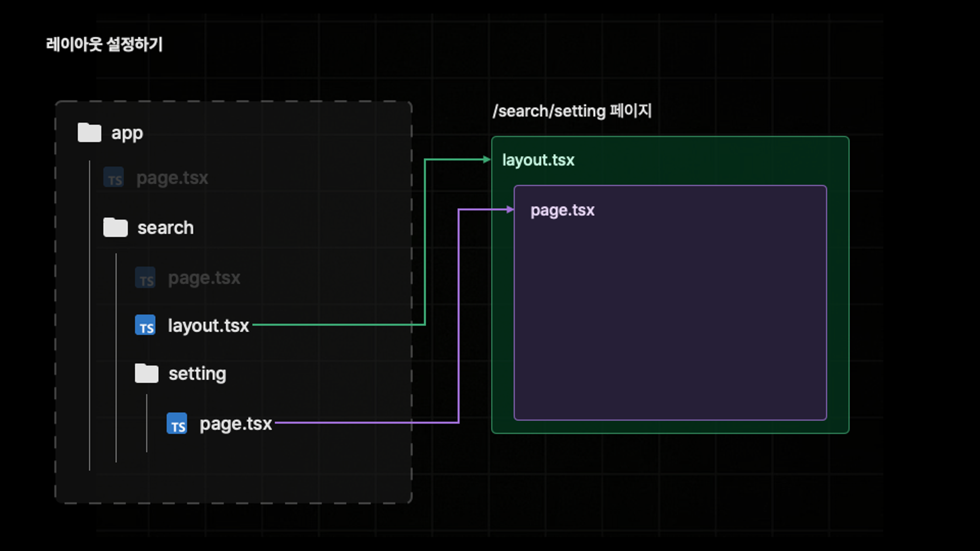The width and height of the screenshot is (980, 551).
Task: Select layout.tsx file in the tree
Action: (x=208, y=326)
